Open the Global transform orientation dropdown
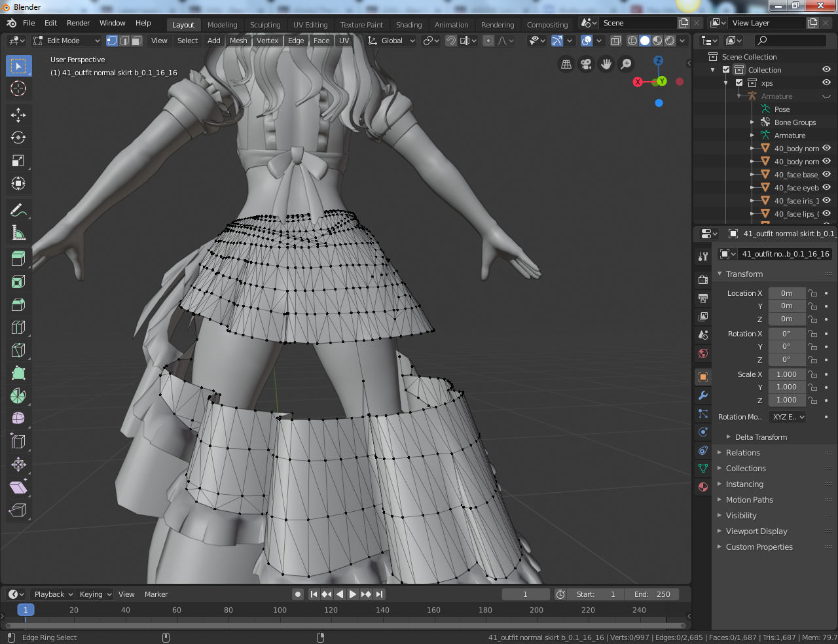 pyautogui.click(x=392, y=41)
